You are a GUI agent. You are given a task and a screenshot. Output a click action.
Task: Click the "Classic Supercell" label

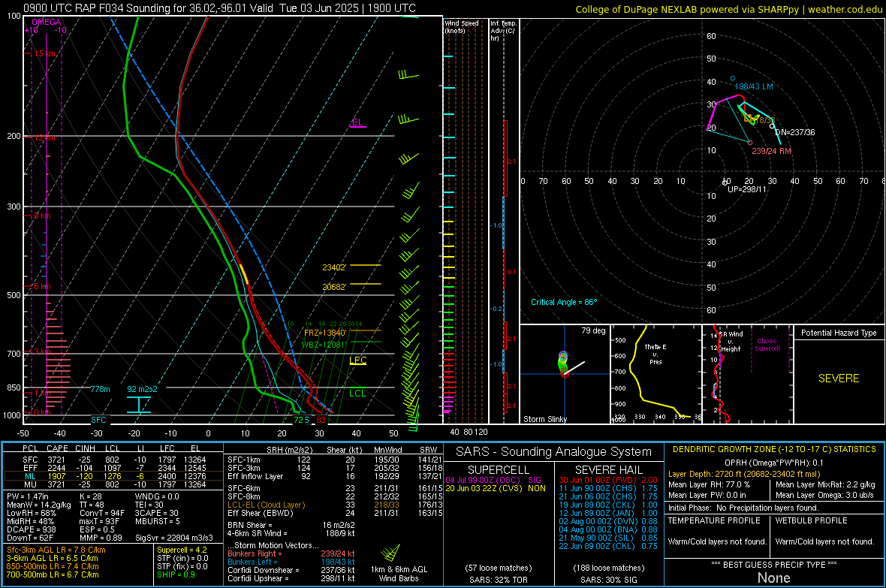(x=767, y=345)
